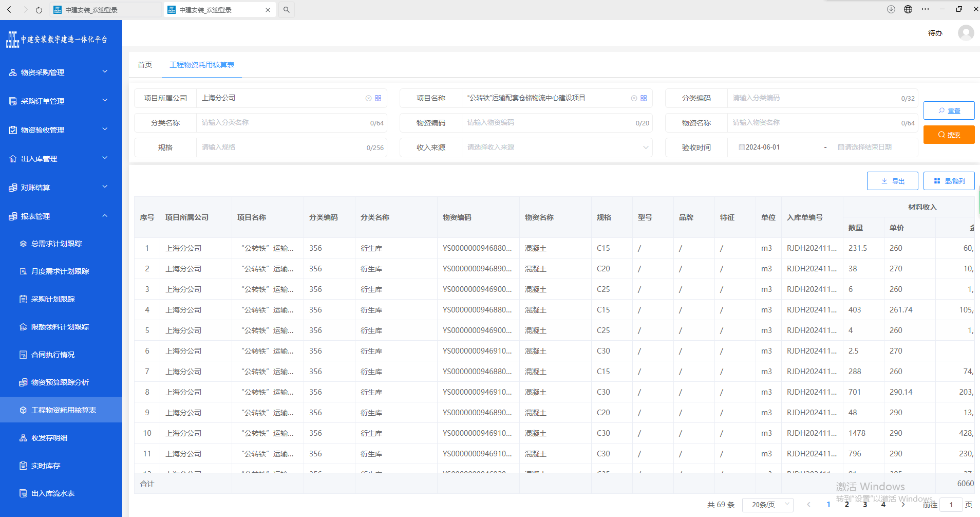Viewport: 980px width, 517px height.
Task: Click the 合同执行情况 sidebar icon
Action: pos(23,355)
